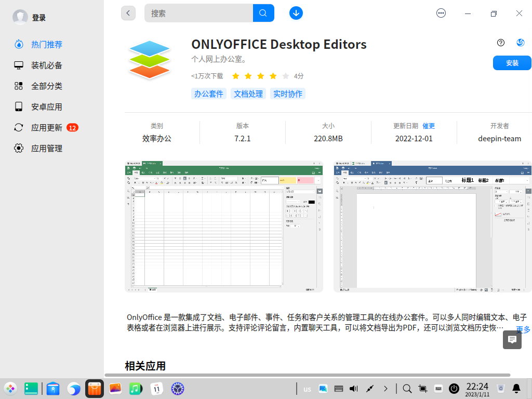The height and width of the screenshot is (399, 532).
Task: Click the volume speaker tray icon
Action: 354,389
